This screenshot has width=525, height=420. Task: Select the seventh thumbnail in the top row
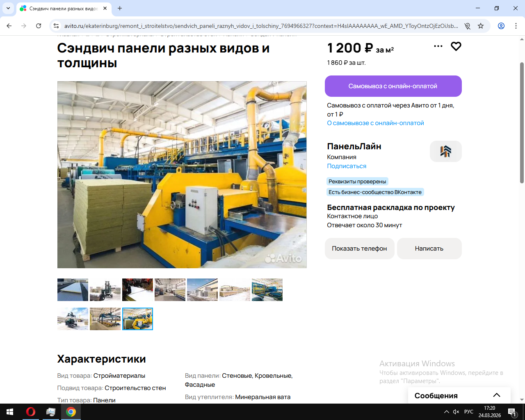[x=267, y=290]
